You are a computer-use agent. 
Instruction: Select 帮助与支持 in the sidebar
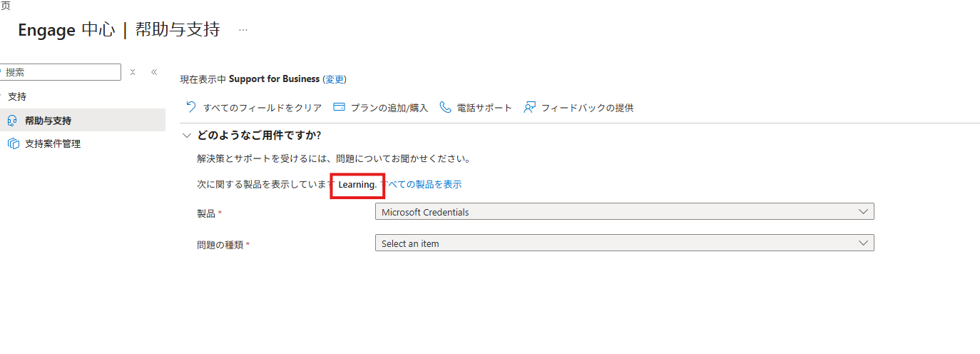83,121
